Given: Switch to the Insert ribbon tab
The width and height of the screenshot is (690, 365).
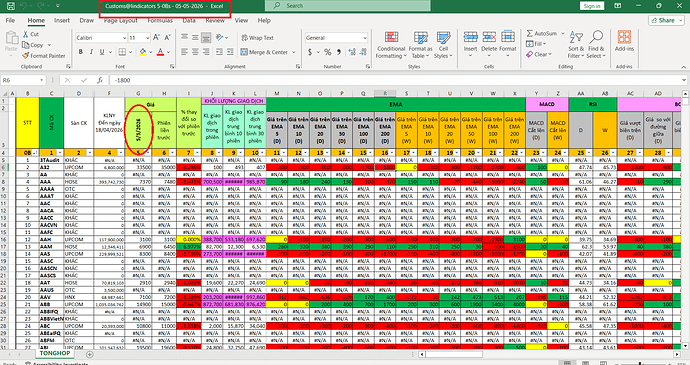Looking at the screenshot, I should click(x=62, y=20).
